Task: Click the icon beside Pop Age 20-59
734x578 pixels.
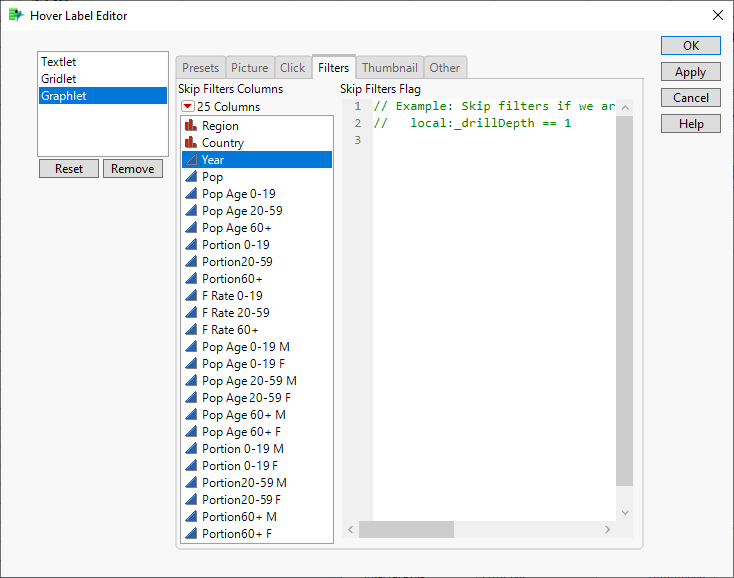Action: coord(191,211)
